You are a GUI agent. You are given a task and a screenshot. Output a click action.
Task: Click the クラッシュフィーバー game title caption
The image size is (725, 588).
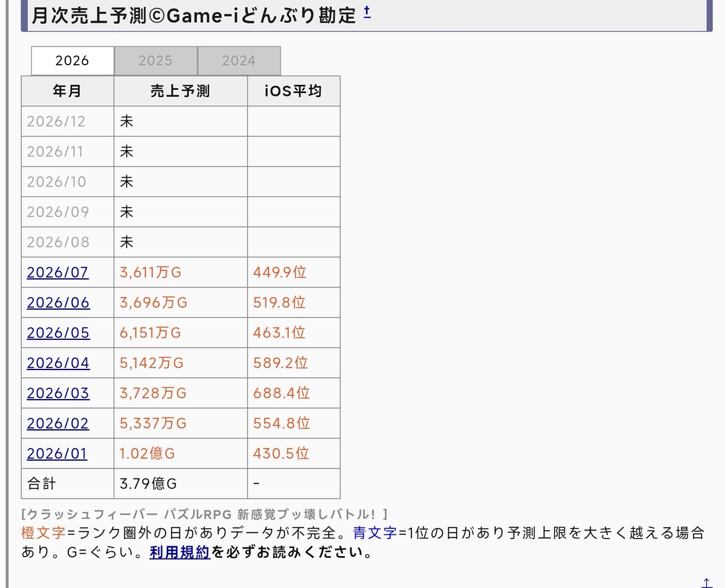pos(205,514)
